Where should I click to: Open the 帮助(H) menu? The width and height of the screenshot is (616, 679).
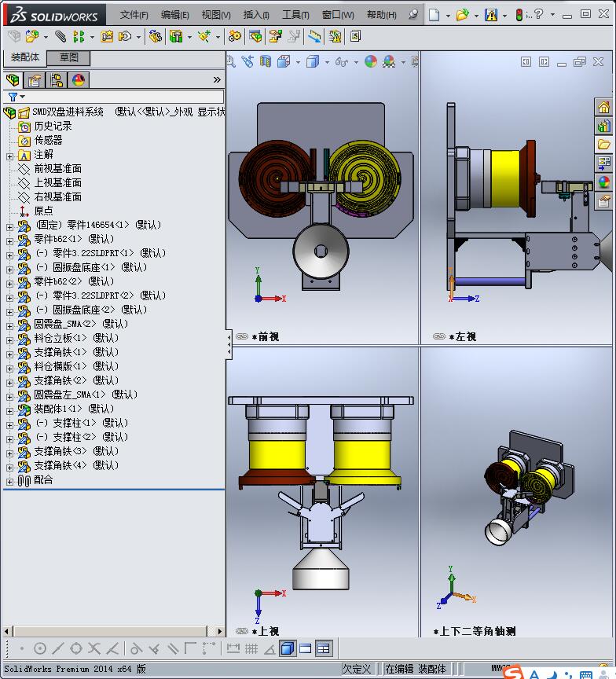coord(381,15)
